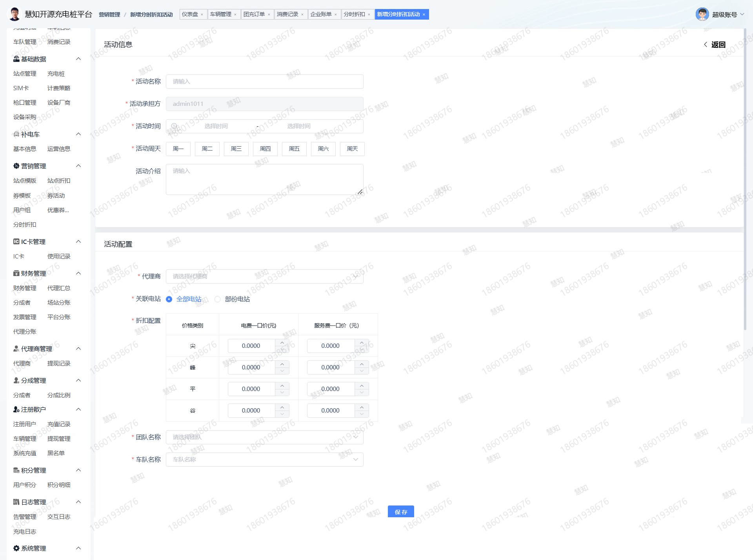Viewport: 753px width, 560px height.
Task: Switch to the 仪表盘 tab
Action: click(x=190, y=15)
